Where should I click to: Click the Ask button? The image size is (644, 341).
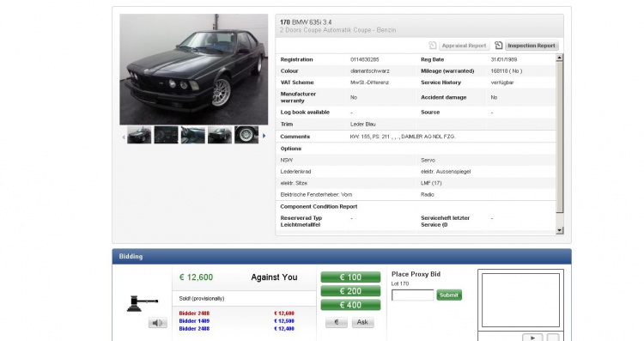[362, 322]
